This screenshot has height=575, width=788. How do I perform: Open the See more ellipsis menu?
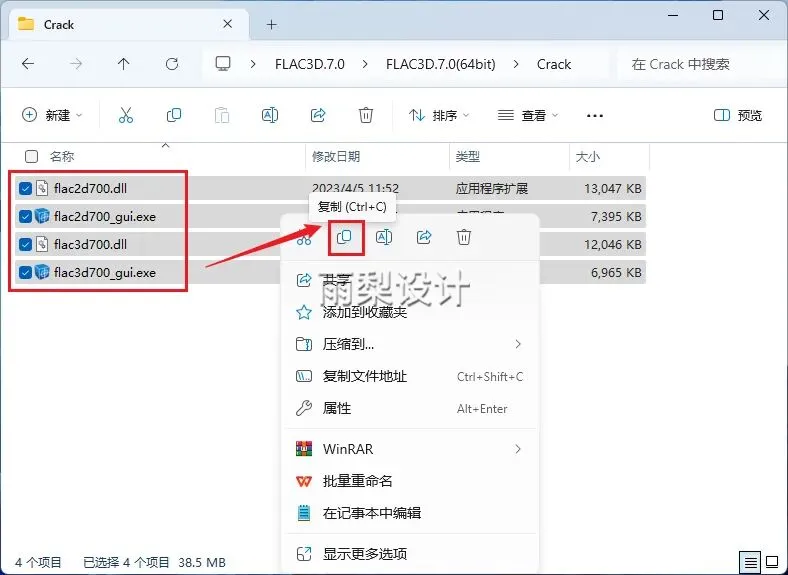[595, 116]
